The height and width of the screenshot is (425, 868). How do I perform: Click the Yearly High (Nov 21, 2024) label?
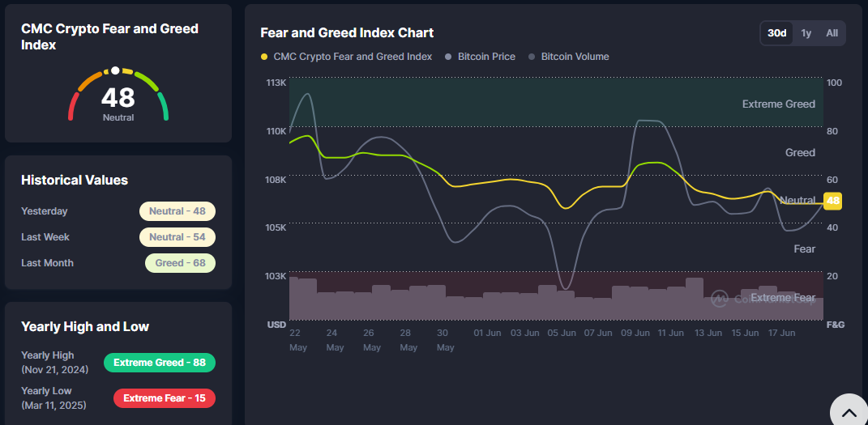tap(53, 362)
